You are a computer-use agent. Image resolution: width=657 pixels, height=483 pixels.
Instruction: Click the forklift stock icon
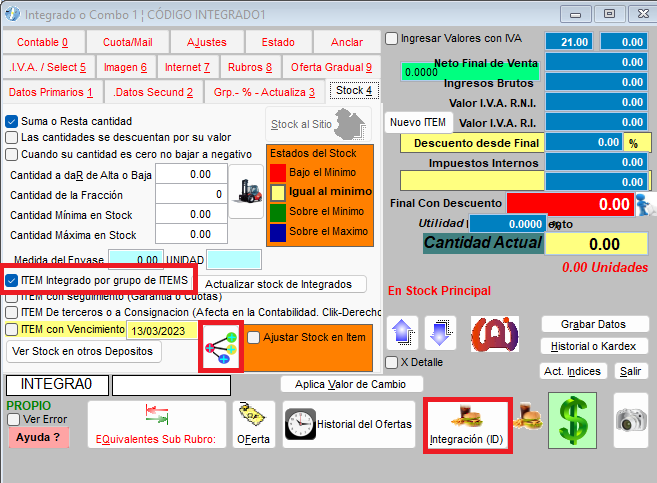point(246,189)
